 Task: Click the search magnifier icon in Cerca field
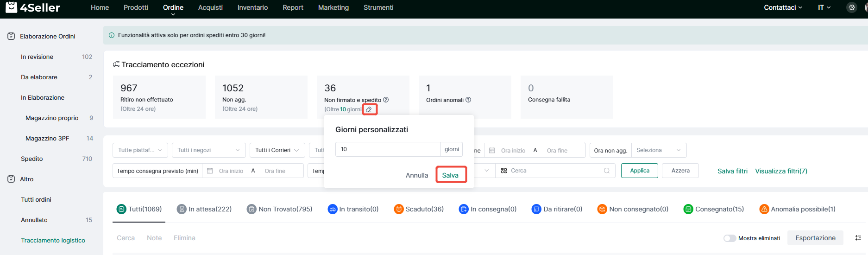point(606,171)
